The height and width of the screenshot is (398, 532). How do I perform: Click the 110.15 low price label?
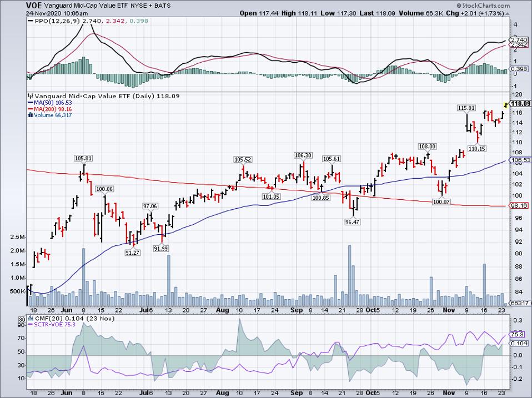pos(476,149)
